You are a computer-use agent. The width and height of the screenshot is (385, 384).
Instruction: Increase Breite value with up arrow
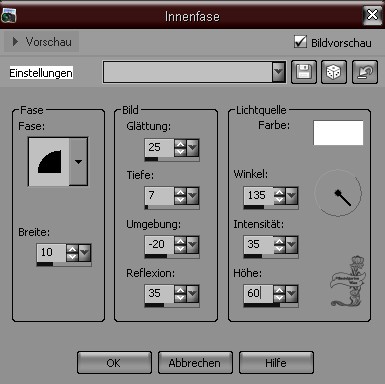(x=72, y=249)
